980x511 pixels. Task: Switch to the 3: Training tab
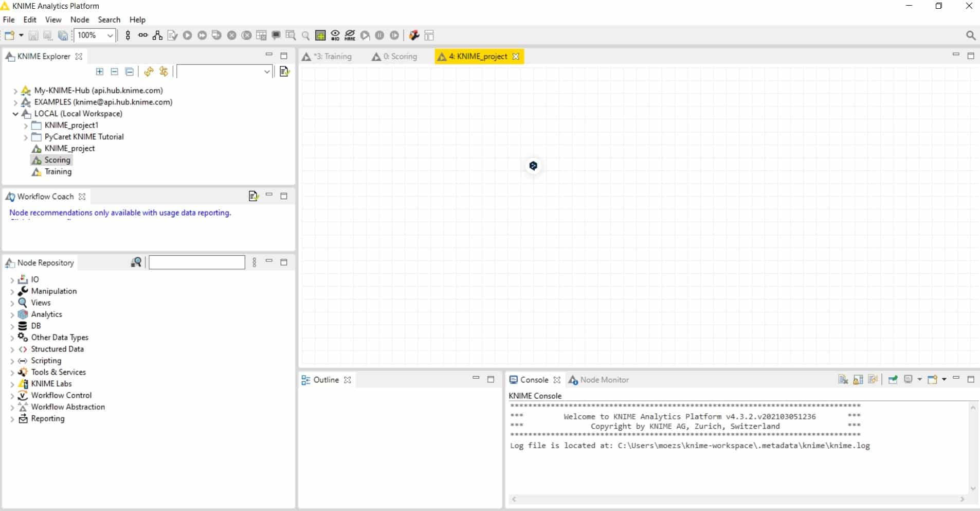[328, 57]
